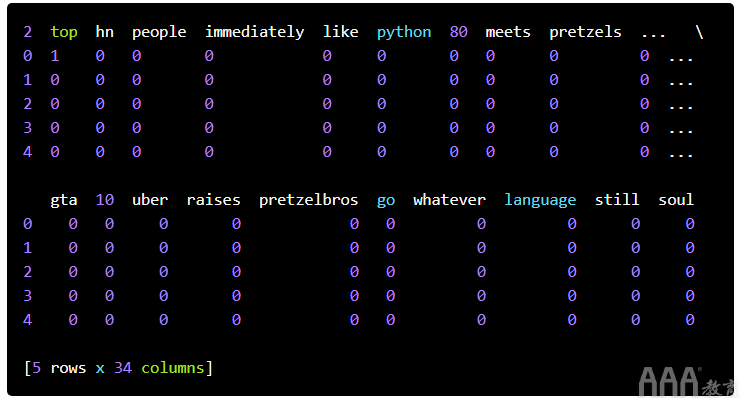Click the '[5 rows x 34 columns]' summary
This screenshot has height=403, width=748.
[118, 368]
